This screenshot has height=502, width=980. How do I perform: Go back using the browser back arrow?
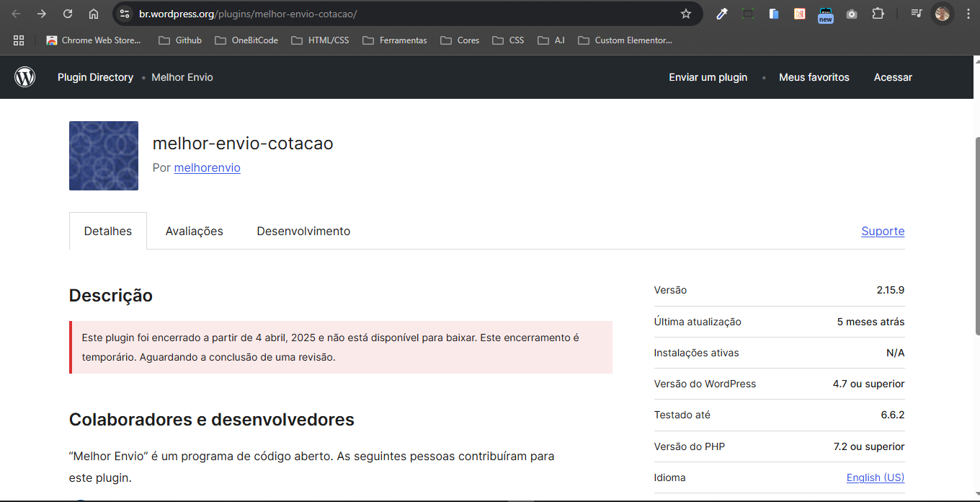[16, 14]
